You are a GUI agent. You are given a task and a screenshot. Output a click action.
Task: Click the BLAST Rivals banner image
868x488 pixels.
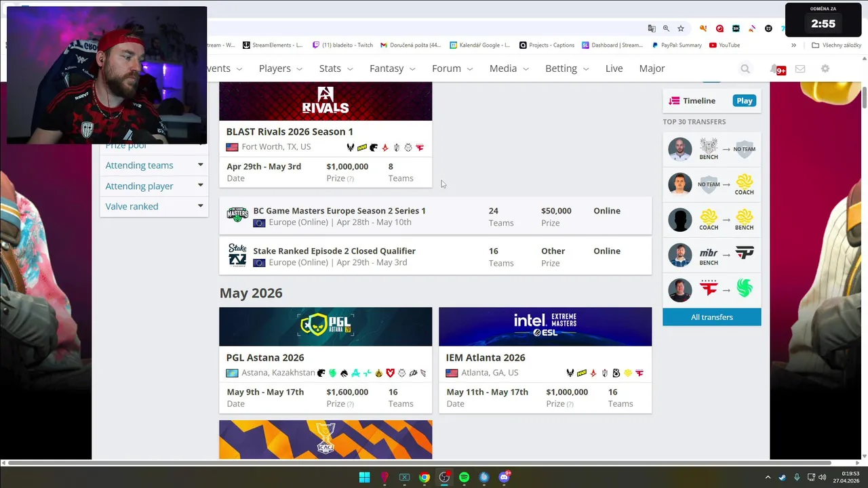325,101
